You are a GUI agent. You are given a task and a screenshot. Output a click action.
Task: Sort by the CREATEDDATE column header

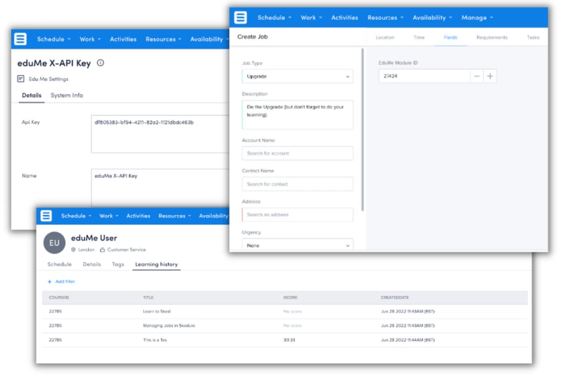coord(395,297)
